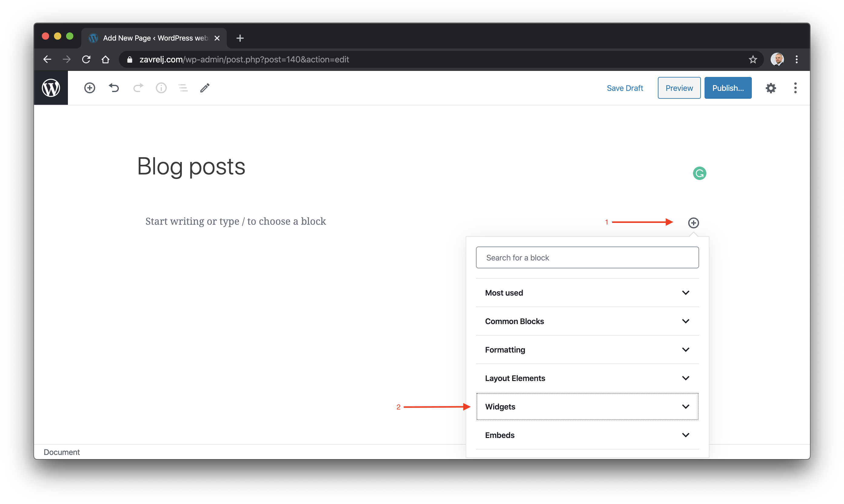
Task: Expand the Common Blocks section
Action: click(x=587, y=321)
